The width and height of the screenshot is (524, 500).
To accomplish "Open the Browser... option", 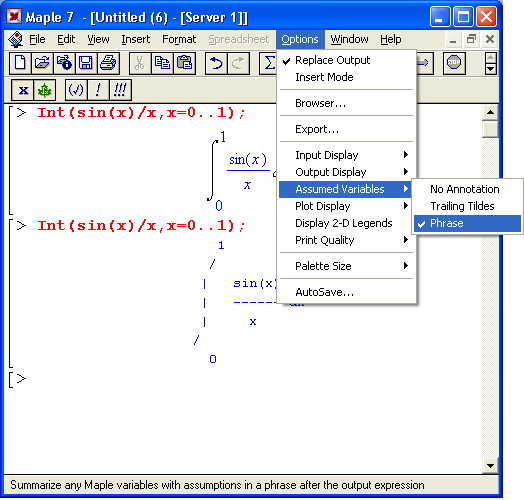I will point(346,103).
